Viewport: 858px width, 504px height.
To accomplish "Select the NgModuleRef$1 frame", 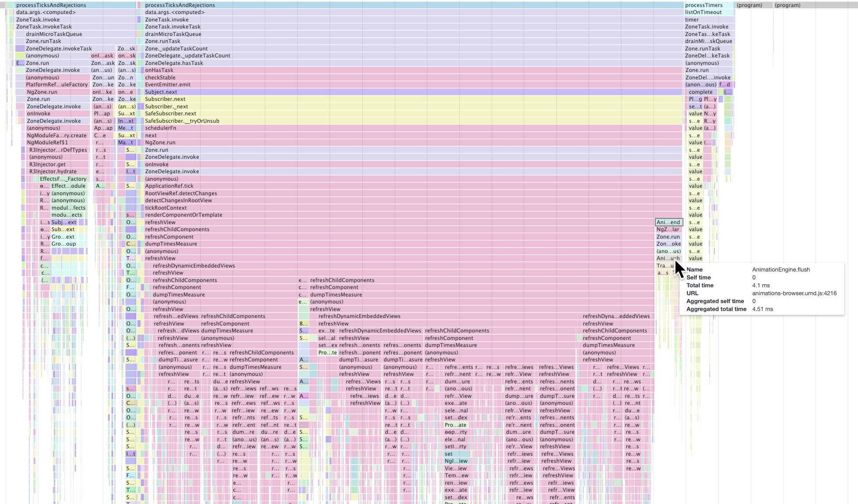I will (x=57, y=143).
